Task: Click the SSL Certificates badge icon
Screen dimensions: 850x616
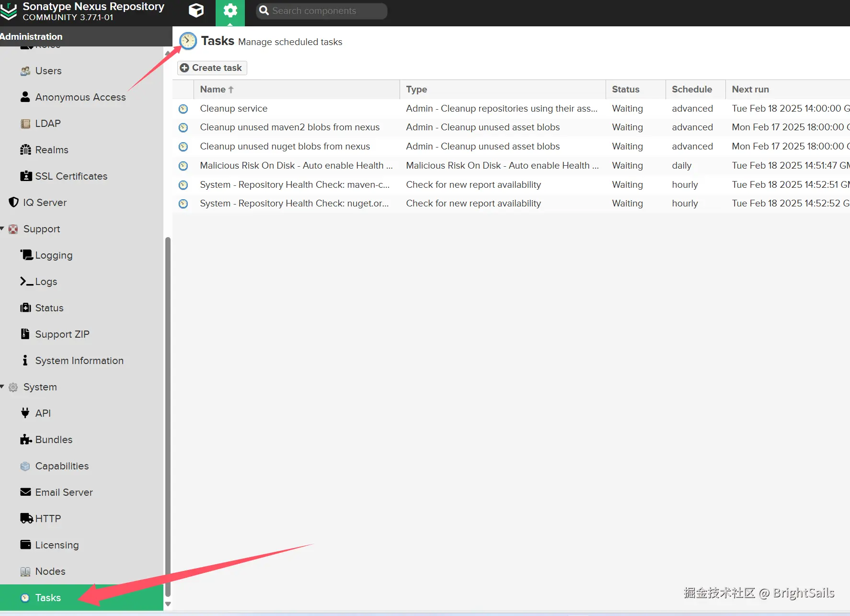Action: (x=26, y=176)
